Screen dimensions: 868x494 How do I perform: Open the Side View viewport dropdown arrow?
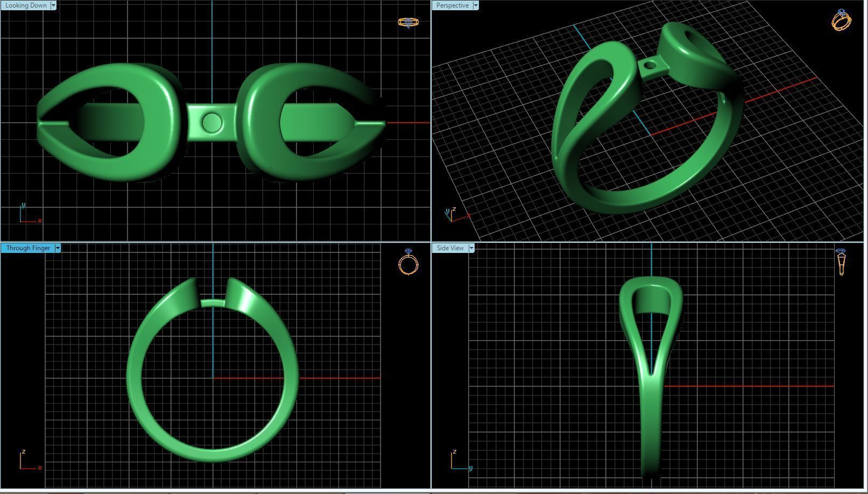[471, 248]
